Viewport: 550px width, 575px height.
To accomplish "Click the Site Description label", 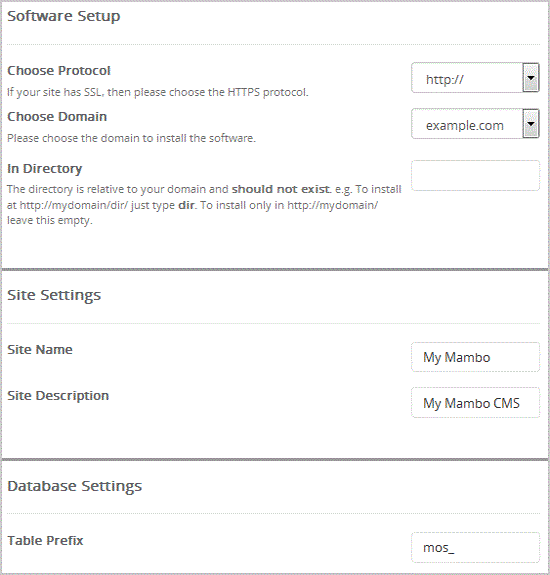I will pyautogui.click(x=58, y=396).
